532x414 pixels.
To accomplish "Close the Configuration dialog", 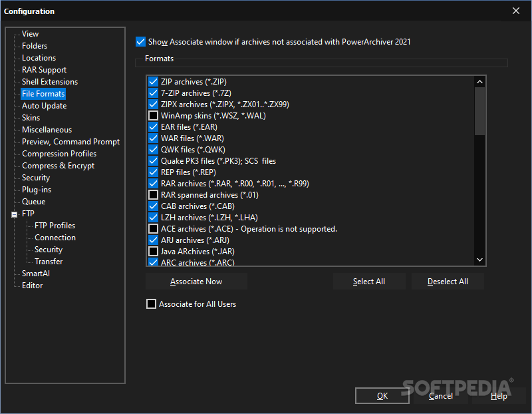I will 516,11.
